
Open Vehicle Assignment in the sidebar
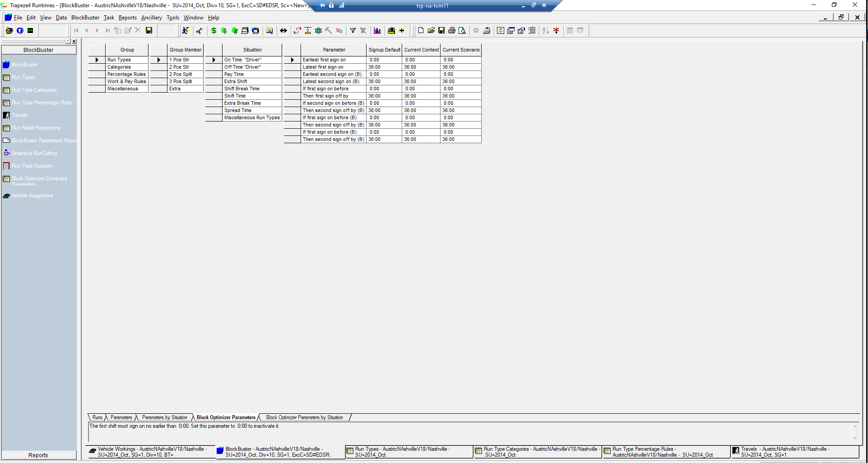[x=32, y=196]
